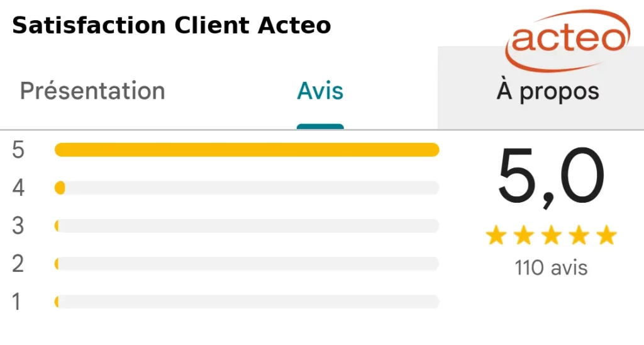Open the Présentation tab
Image resolution: width=644 pixels, height=345 pixels.
point(92,91)
